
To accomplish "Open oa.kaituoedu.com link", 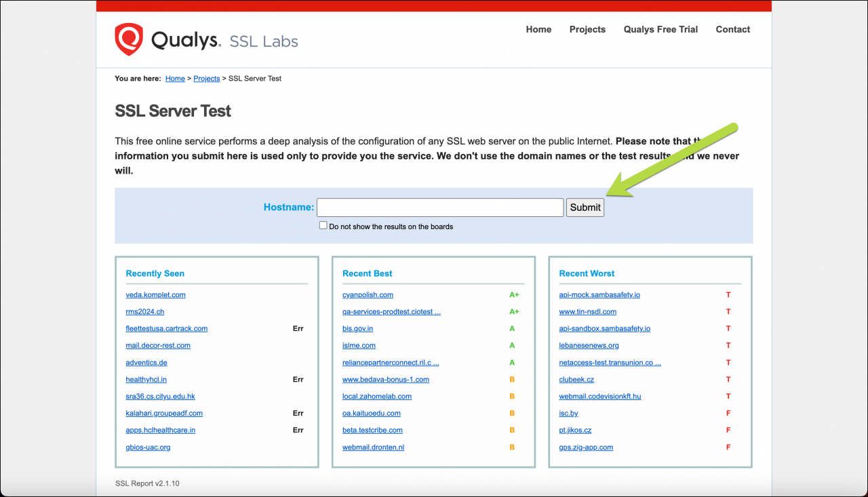I will point(372,414).
